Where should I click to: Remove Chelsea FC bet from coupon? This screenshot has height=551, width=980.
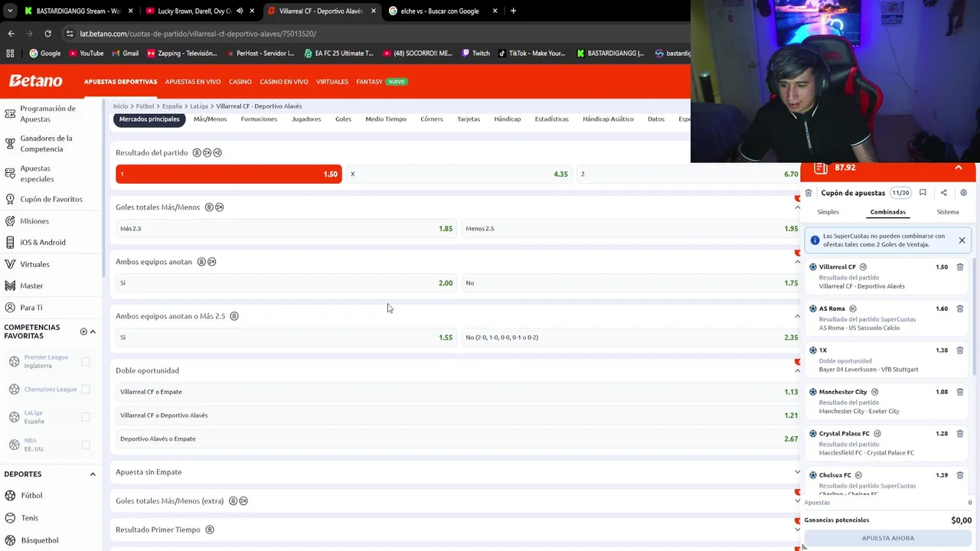[x=960, y=475]
